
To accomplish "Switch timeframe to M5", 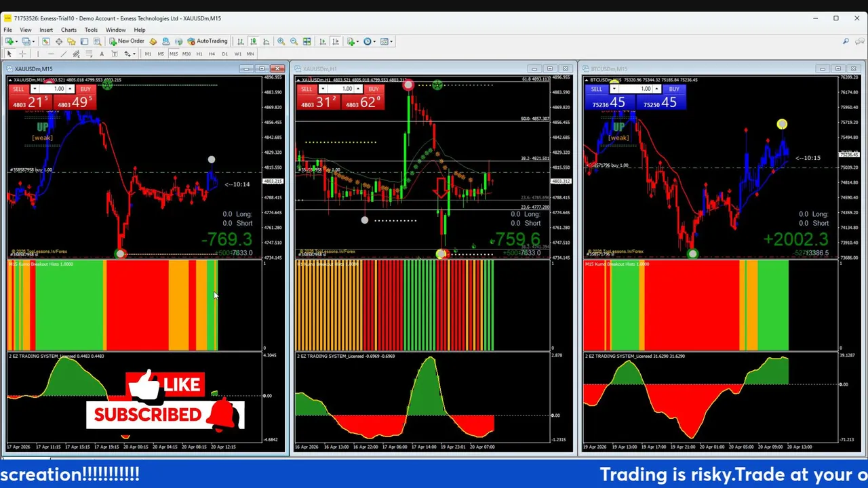I will click(x=161, y=54).
